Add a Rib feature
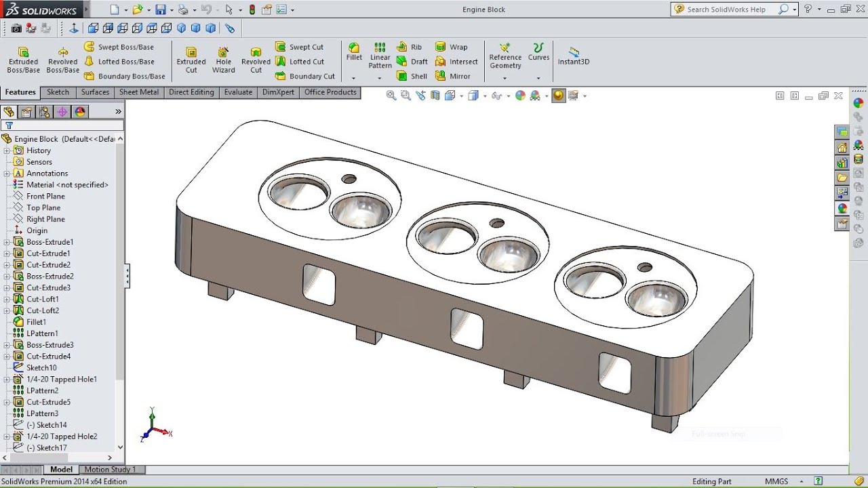This screenshot has width=868, height=488. pyautogui.click(x=409, y=47)
